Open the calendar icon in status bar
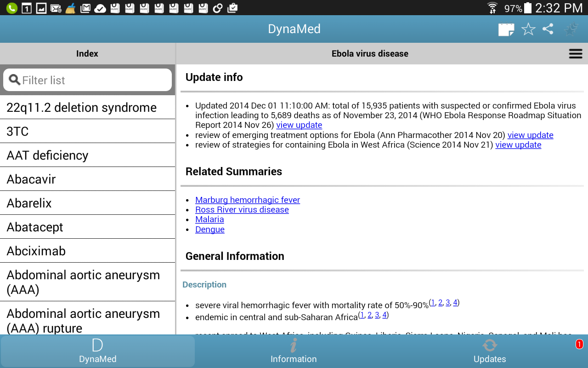This screenshot has height=368, width=588. pyautogui.click(x=27, y=8)
